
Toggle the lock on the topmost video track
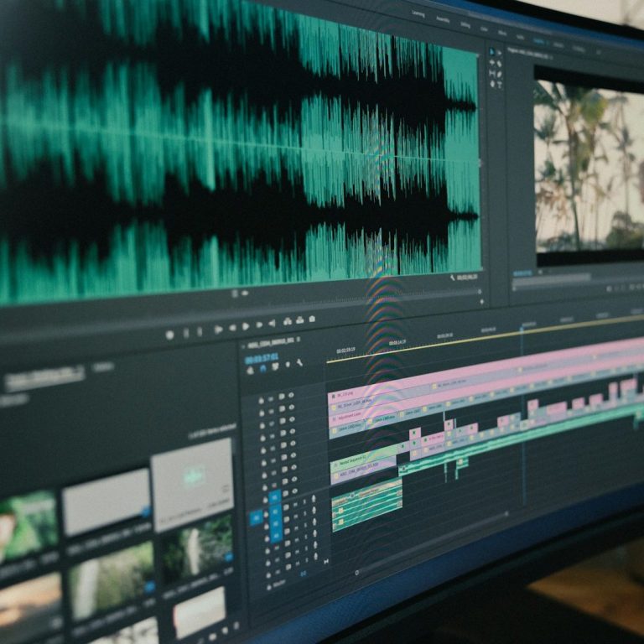pos(261,400)
